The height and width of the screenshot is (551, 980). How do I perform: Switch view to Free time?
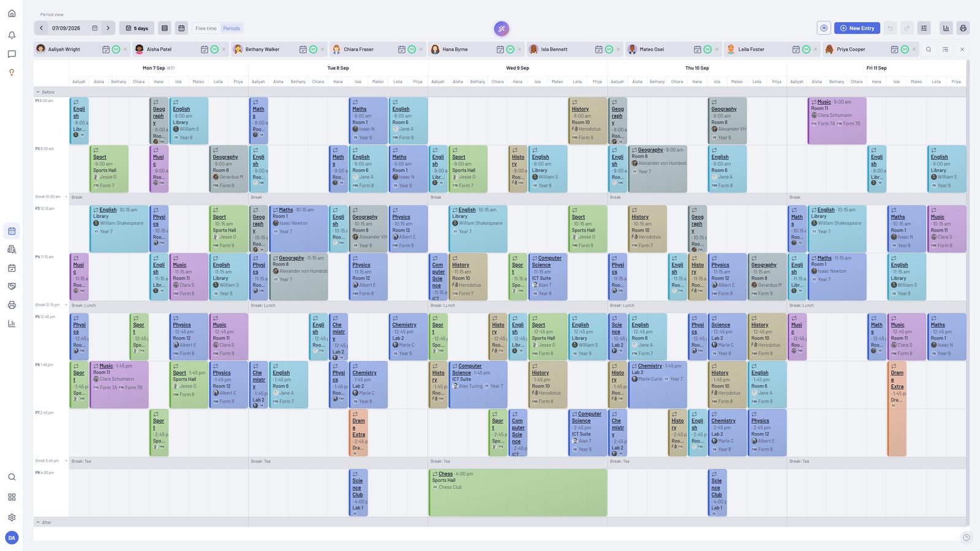pyautogui.click(x=206, y=28)
